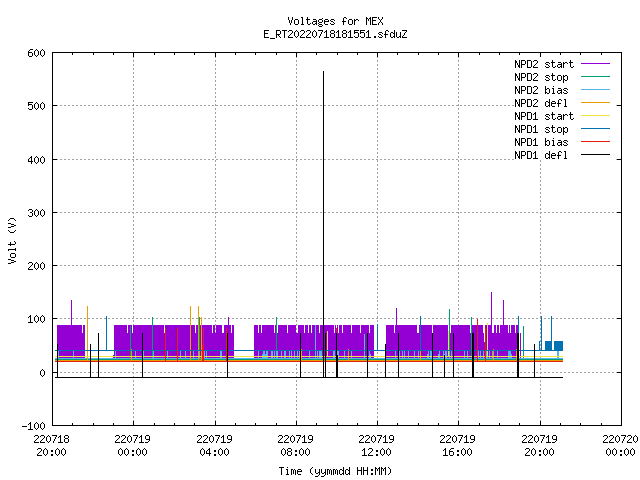Click the 'NPD2 bias' legend label

click(x=541, y=90)
